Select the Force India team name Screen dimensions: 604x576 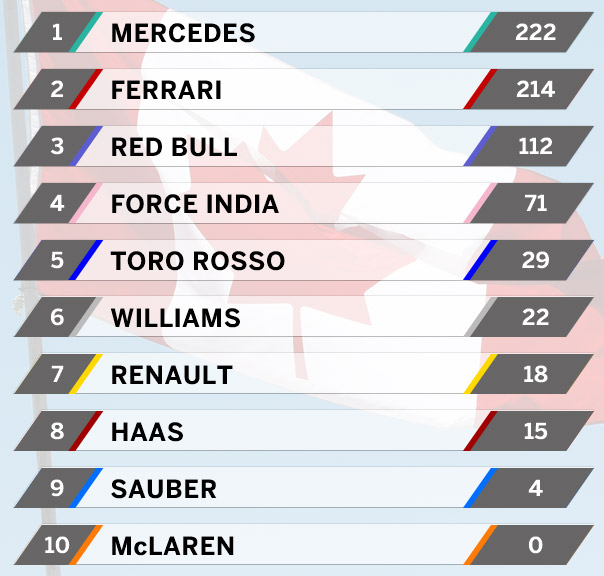(195, 204)
